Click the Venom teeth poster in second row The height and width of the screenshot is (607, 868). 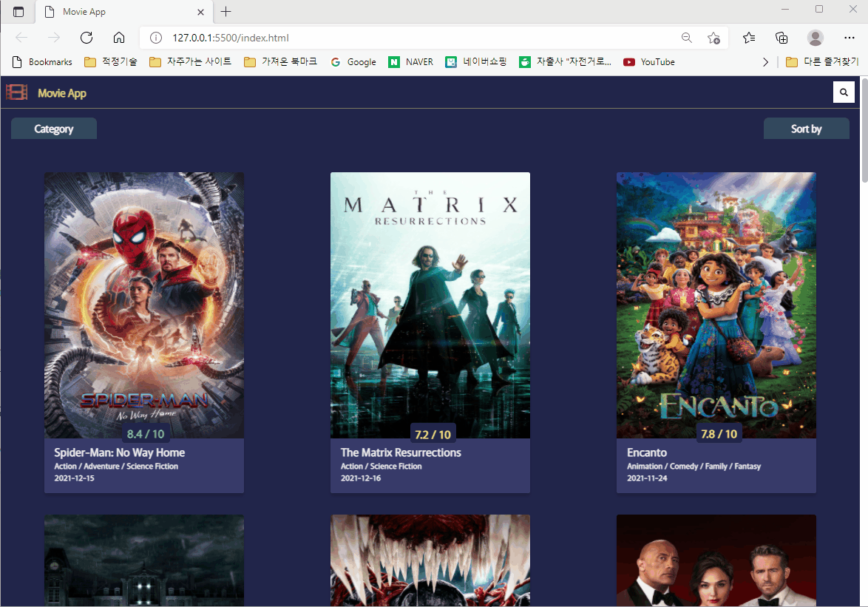point(430,560)
